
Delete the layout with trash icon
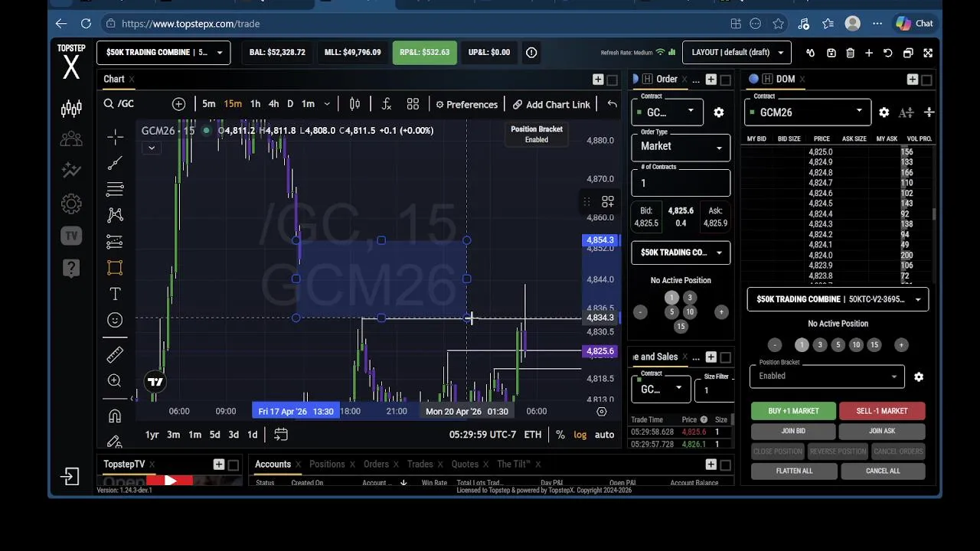(850, 53)
